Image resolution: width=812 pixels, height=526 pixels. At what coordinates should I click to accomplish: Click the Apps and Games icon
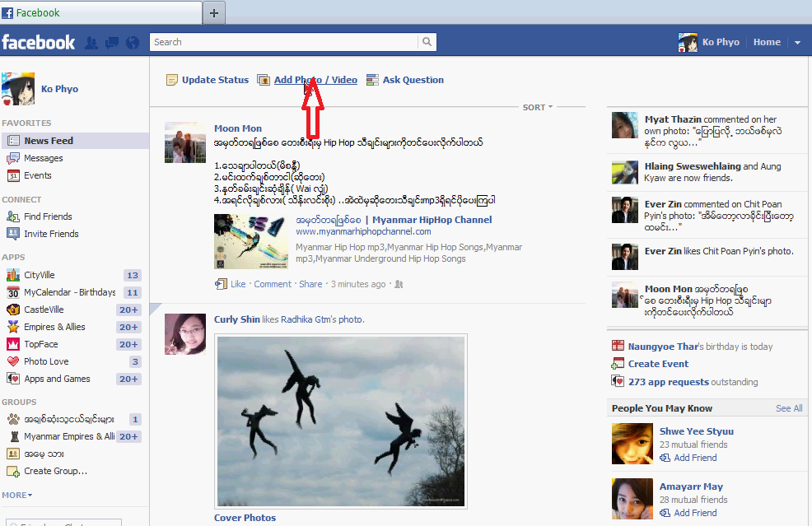click(13, 379)
